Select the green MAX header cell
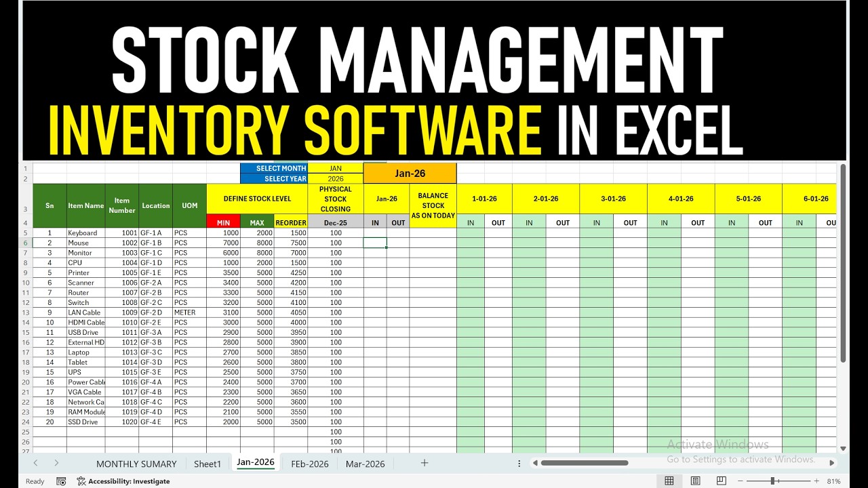Viewport: 868px width, 488px height. [257, 222]
